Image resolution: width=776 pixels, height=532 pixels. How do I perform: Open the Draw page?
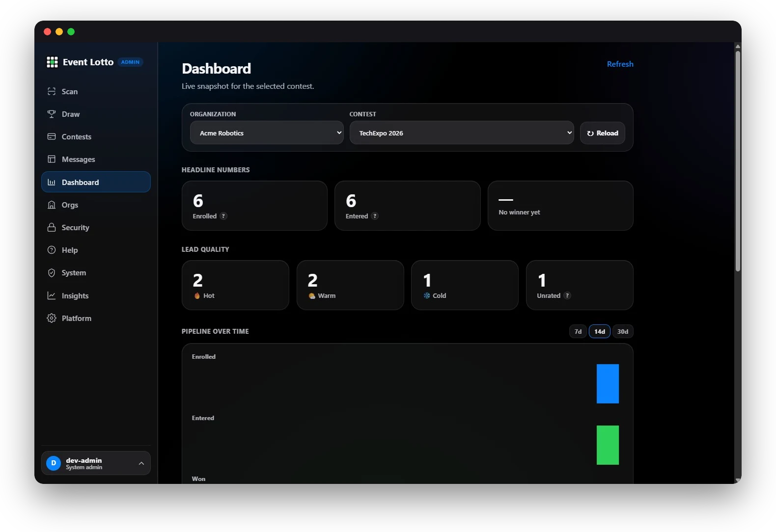96,114
